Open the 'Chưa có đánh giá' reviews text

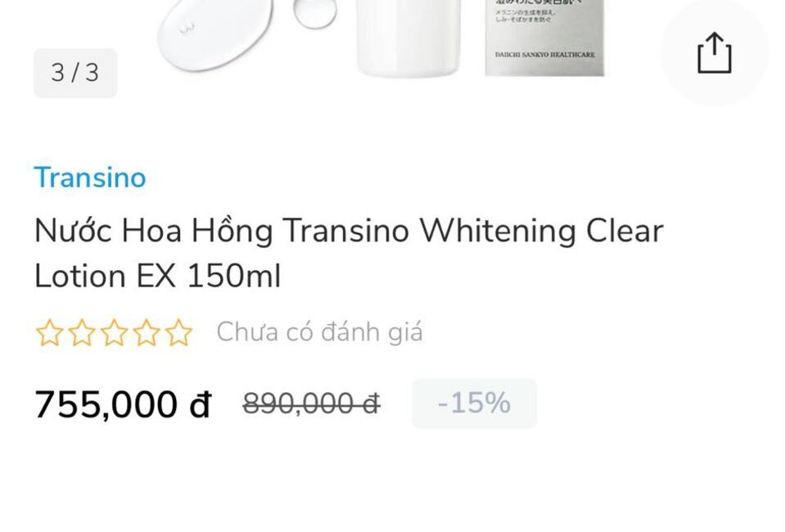coord(319,332)
